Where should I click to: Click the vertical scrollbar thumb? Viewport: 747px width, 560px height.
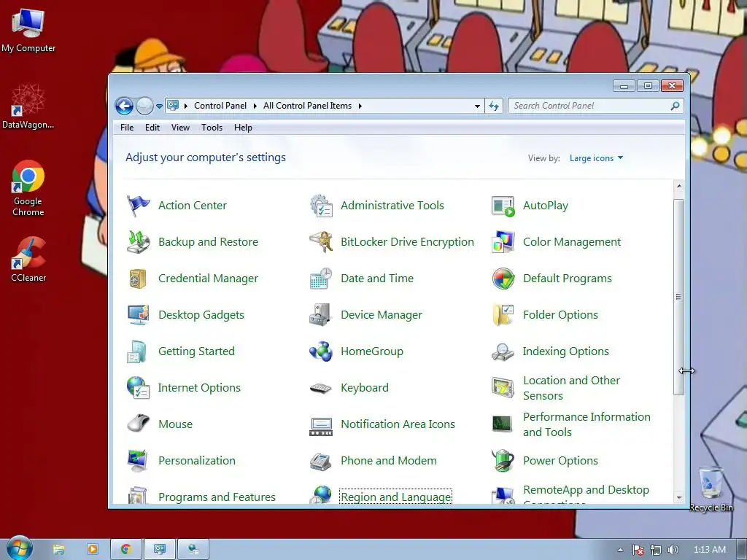click(x=679, y=297)
